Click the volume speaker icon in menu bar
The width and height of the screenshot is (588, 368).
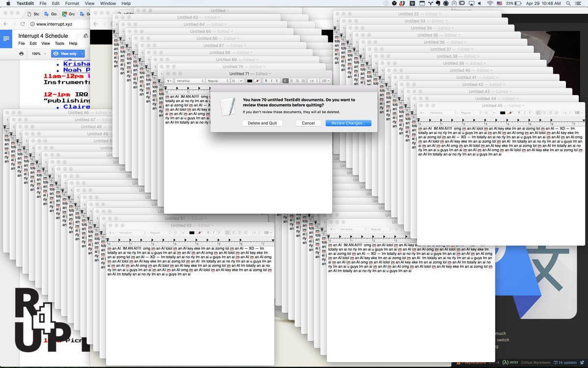click(479, 3)
